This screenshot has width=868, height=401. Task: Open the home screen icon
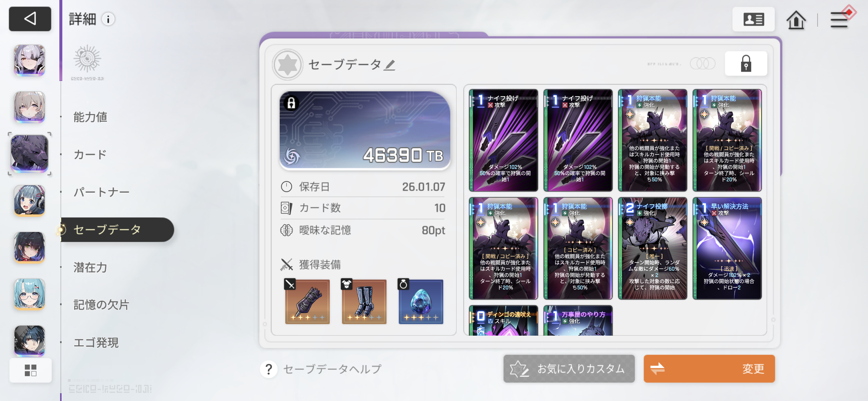[796, 19]
